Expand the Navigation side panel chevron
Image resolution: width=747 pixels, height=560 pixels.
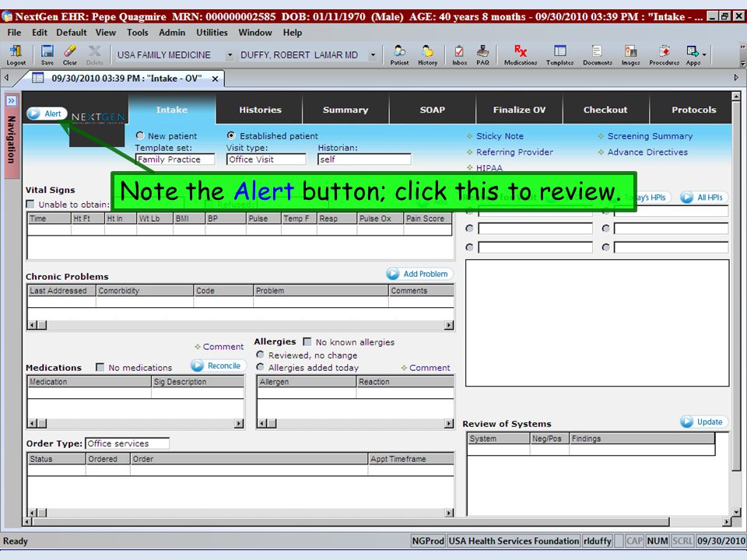click(11, 101)
